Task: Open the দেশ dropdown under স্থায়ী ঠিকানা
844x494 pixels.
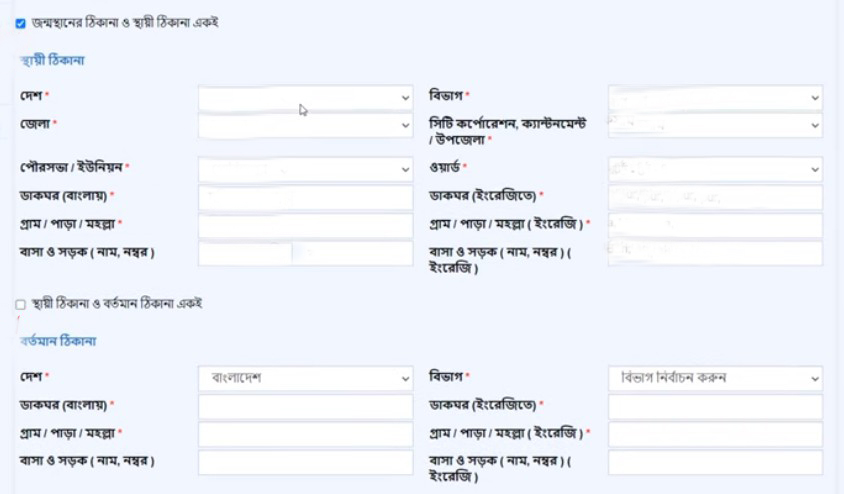Action: [305, 97]
